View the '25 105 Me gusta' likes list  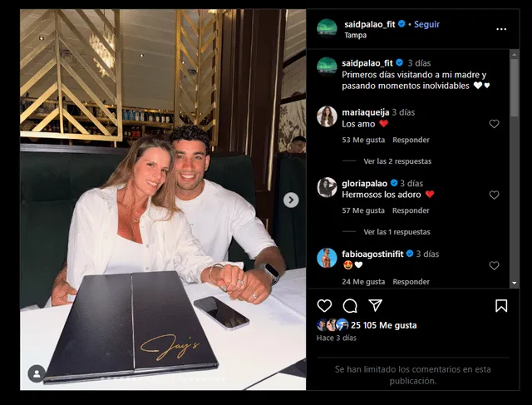[x=384, y=325]
